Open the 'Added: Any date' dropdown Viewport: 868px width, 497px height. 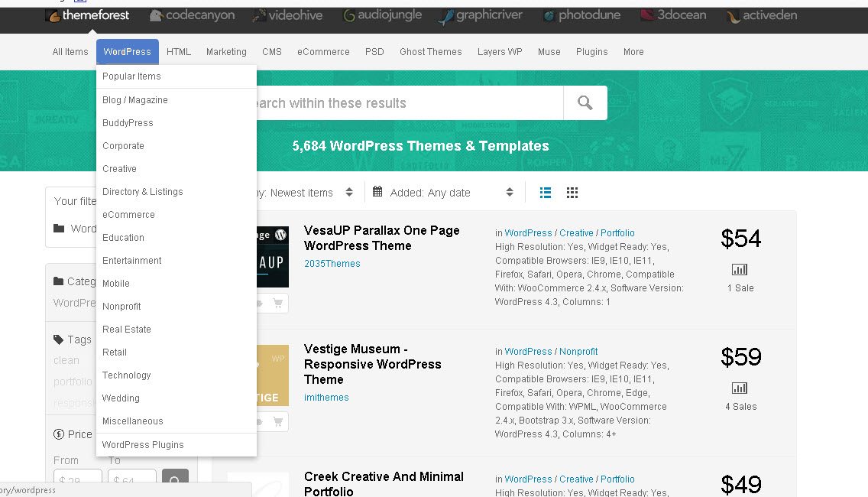pos(443,192)
